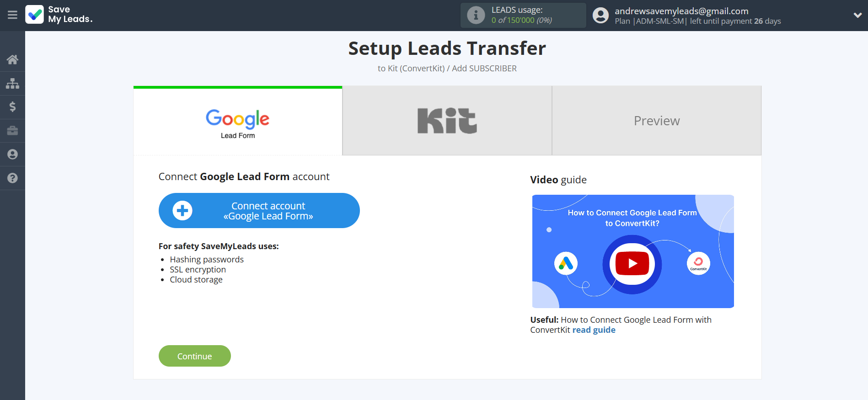Click the LEADS usage info icon
The height and width of the screenshot is (400, 868).
(x=476, y=15)
